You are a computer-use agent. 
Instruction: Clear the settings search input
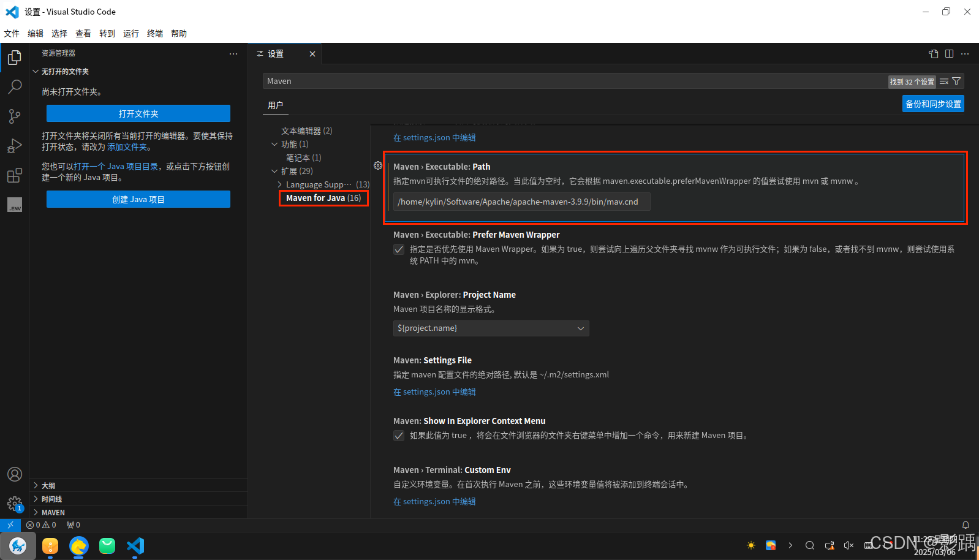click(x=944, y=81)
